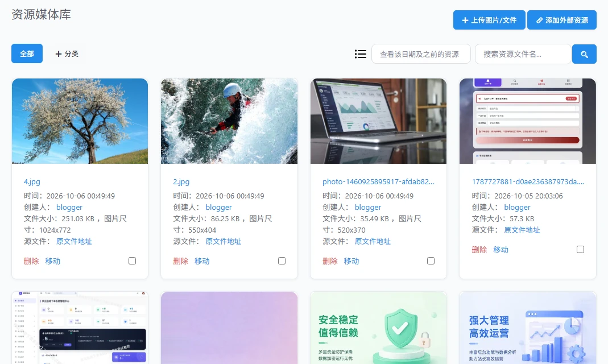608x364 pixels.
Task: Focus the date filter input field
Action: tap(421, 54)
